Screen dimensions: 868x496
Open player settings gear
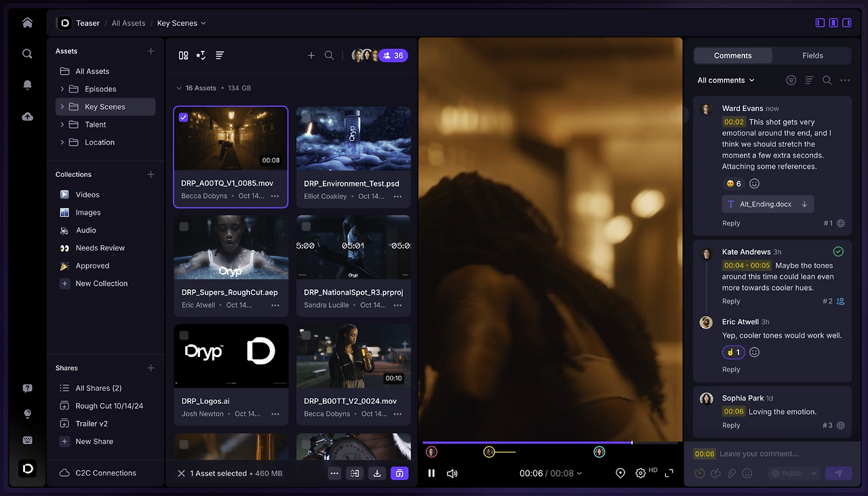point(640,474)
